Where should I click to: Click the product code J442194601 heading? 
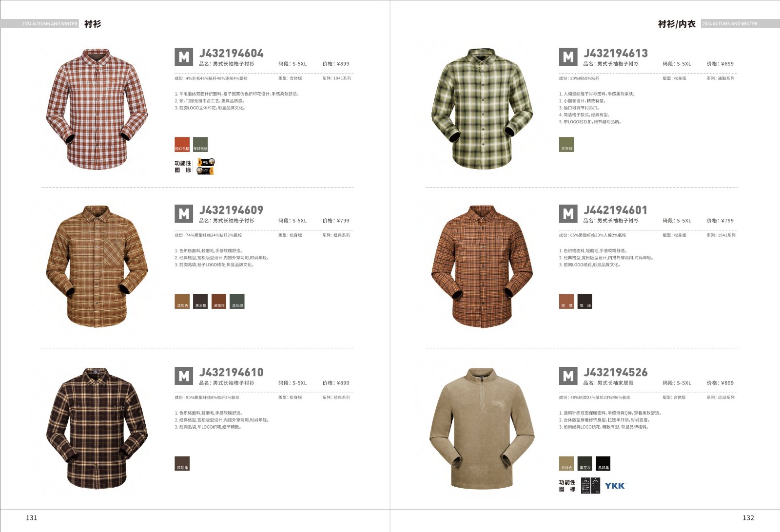pyautogui.click(x=616, y=210)
